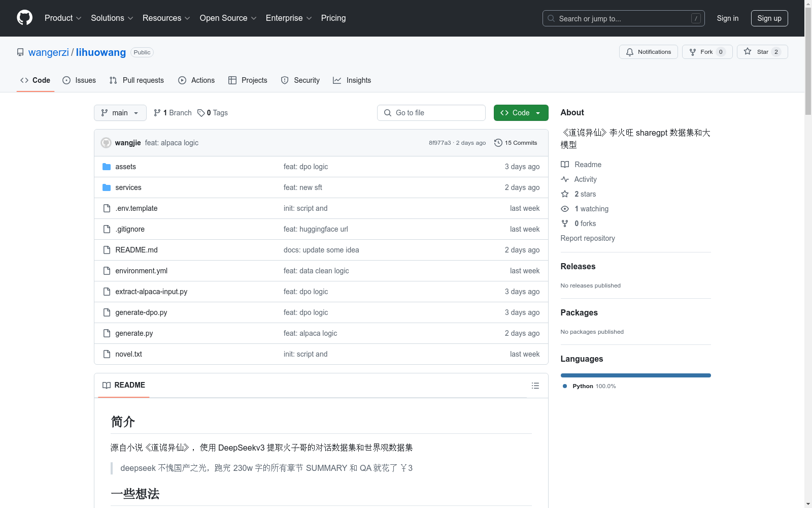Open the lihuowang repository link

[101, 52]
